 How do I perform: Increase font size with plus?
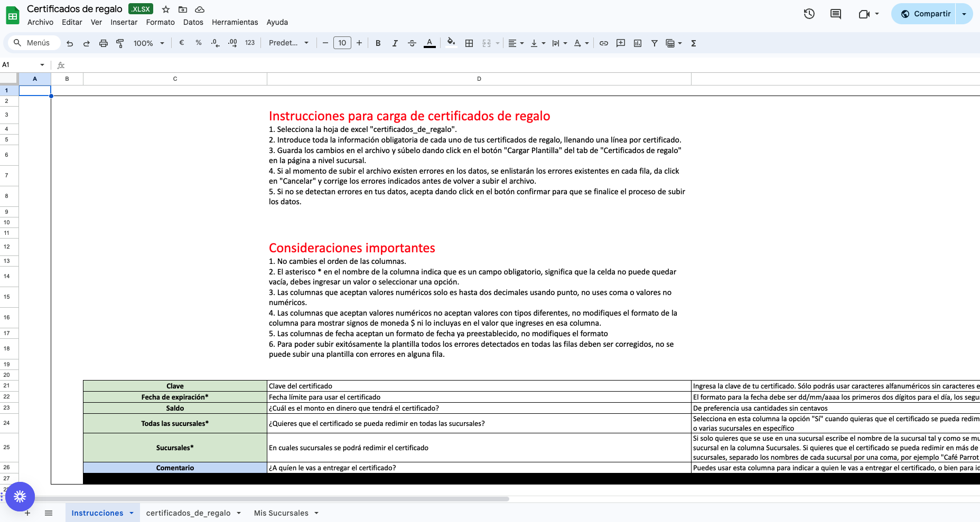pos(359,43)
